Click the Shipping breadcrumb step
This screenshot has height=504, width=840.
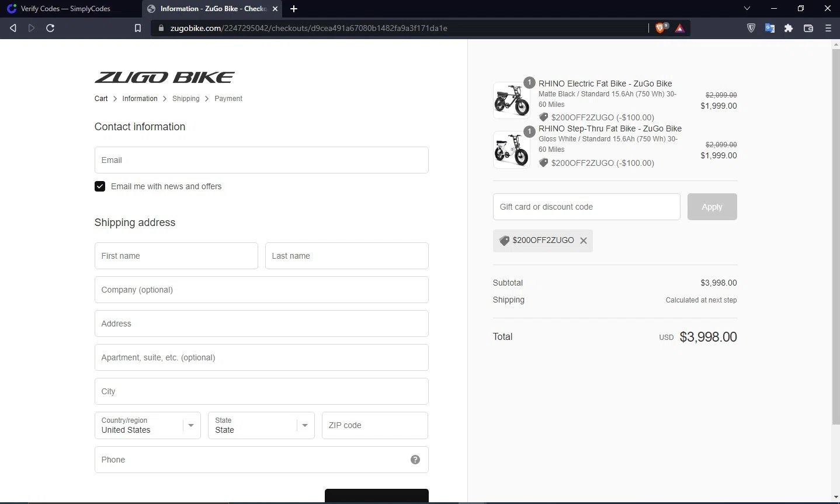[x=186, y=99]
